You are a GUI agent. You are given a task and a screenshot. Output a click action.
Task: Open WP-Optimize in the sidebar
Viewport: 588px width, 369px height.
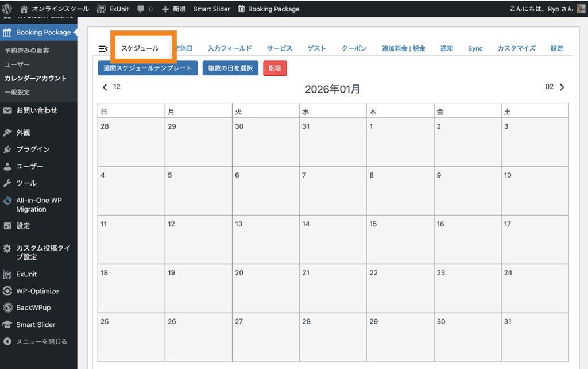tap(37, 291)
